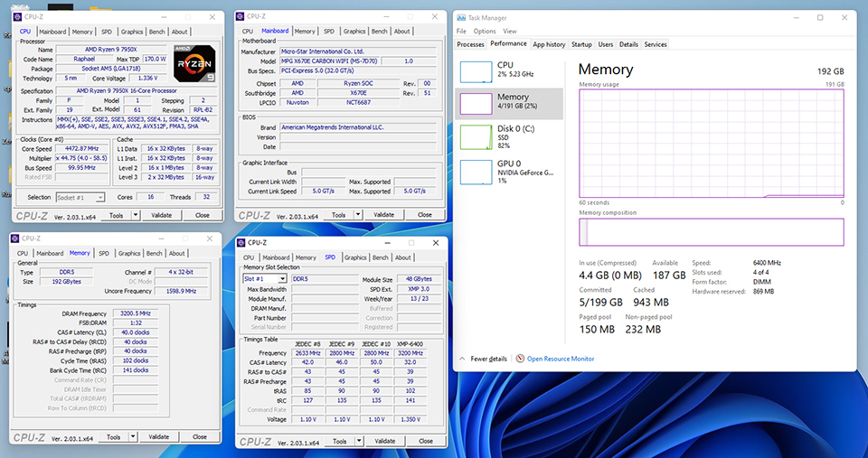Image resolution: width=868 pixels, height=458 pixels.
Task: Click CPU-Z icon in the Mainboard window title
Action: (x=241, y=16)
